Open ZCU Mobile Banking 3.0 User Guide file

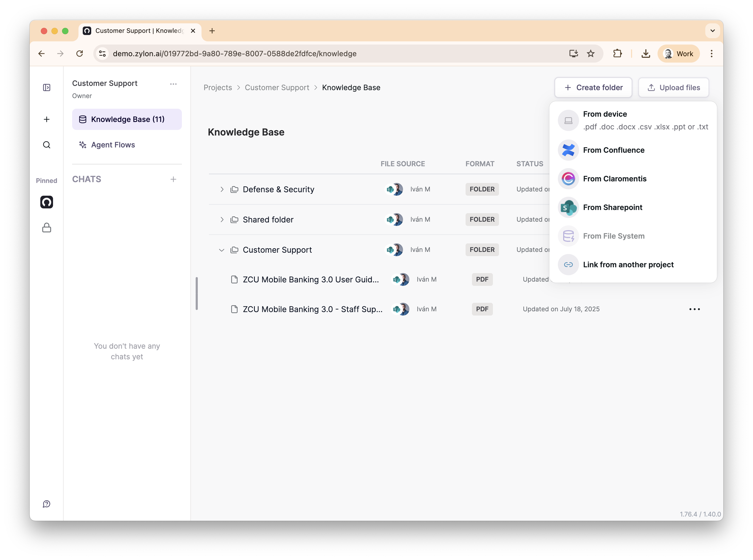pos(310,280)
